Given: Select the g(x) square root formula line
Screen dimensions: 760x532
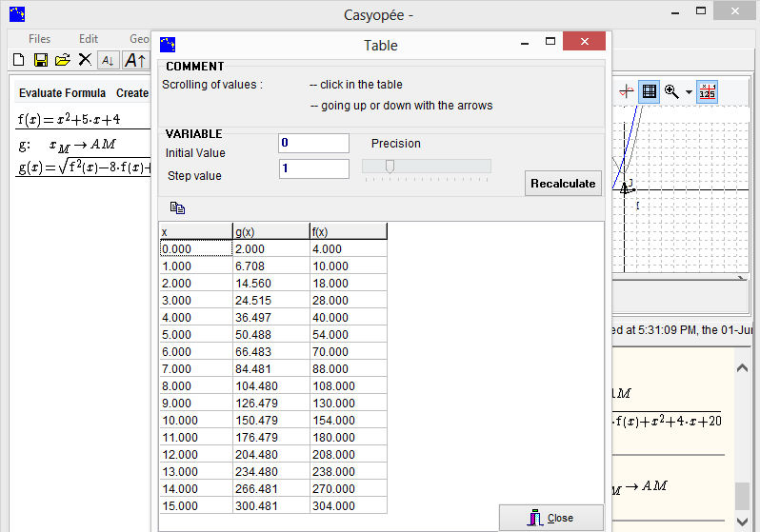Looking at the screenshot, I should pyautogui.click(x=85, y=167).
